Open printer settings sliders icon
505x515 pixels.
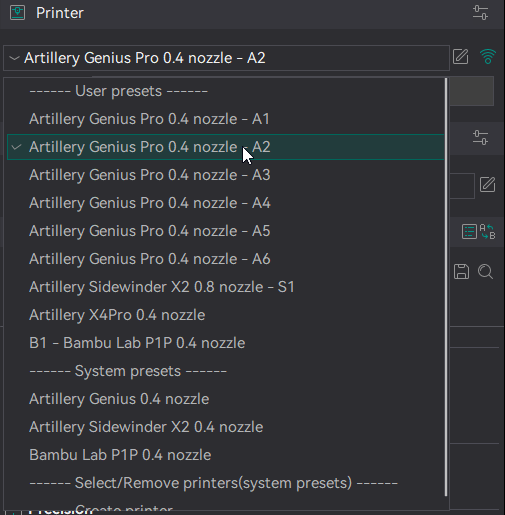[480, 13]
